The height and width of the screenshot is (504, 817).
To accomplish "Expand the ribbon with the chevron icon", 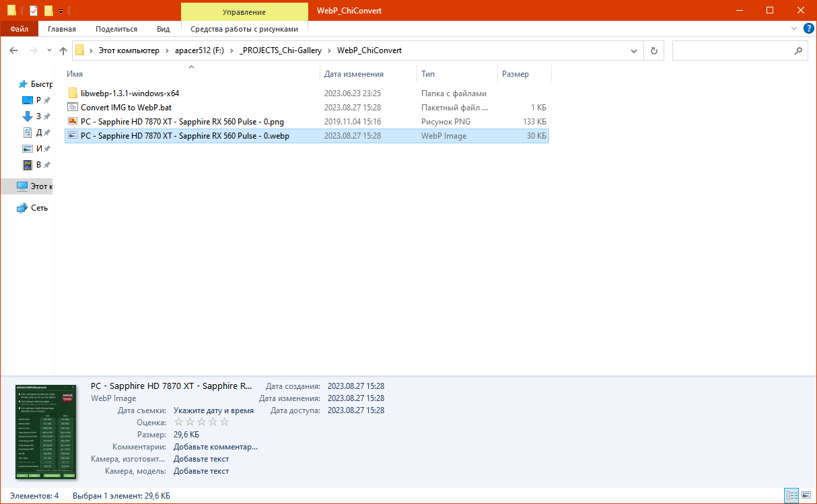I will tap(793, 29).
